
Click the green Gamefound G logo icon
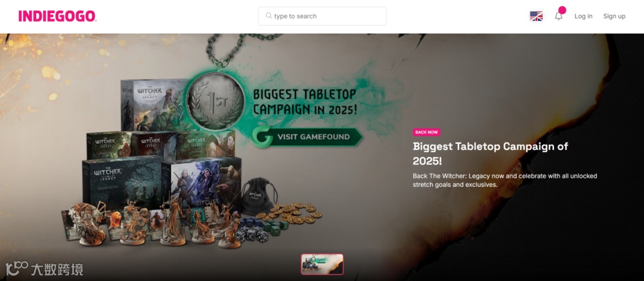(x=262, y=137)
